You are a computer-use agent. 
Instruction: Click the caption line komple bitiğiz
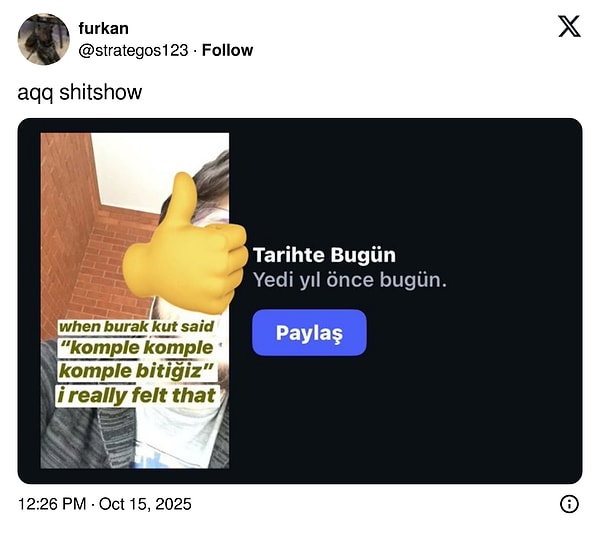pyautogui.click(x=136, y=371)
